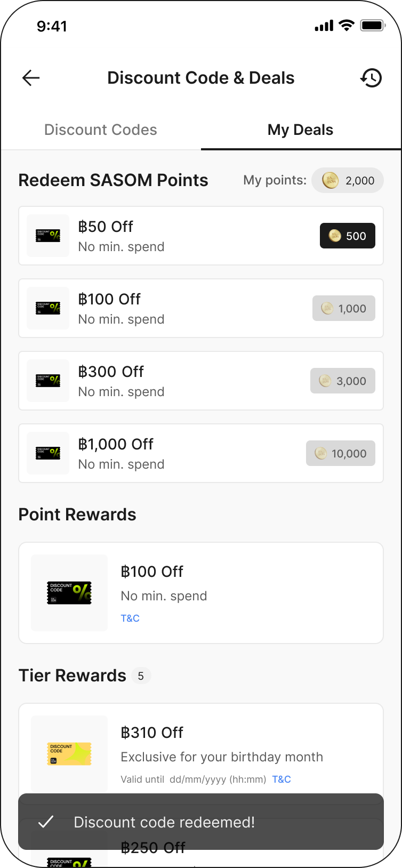This screenshot has width=402, height=868.
Task: Open T&C link for birthday reward
Action: (282, 779)
